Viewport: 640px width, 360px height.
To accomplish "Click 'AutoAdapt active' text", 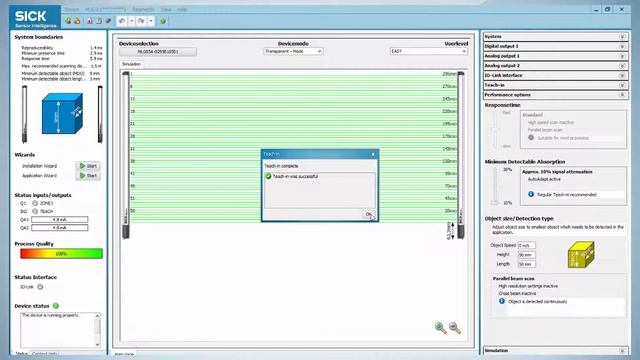I will click(544, 179).
